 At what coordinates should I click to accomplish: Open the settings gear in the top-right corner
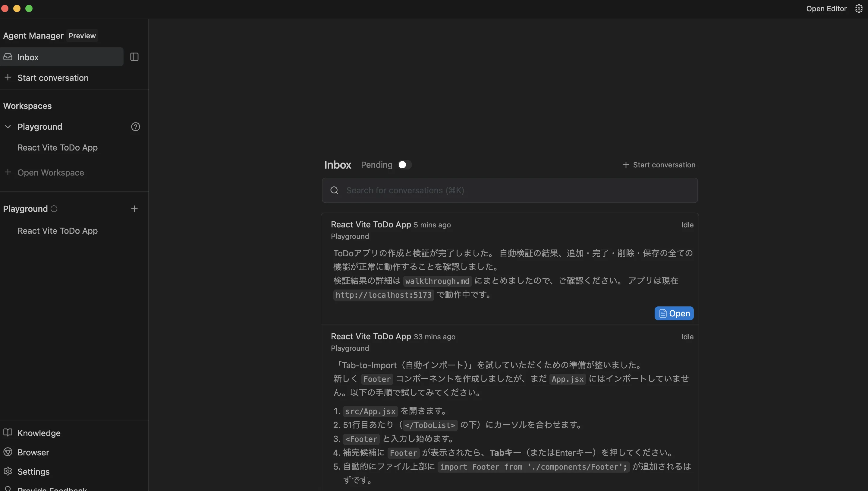click(x=858, y=8)
